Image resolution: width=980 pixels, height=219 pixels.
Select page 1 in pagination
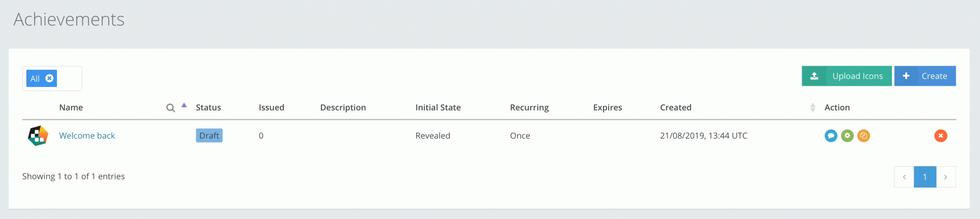[x=925, y=177]
